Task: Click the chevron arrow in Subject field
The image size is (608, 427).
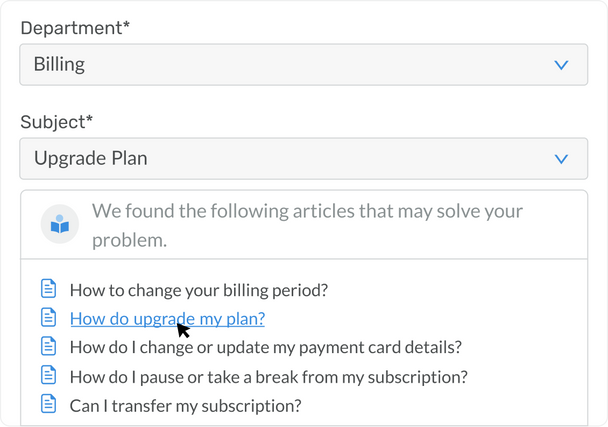Action: pyautogui.click(x=561, y=159)
